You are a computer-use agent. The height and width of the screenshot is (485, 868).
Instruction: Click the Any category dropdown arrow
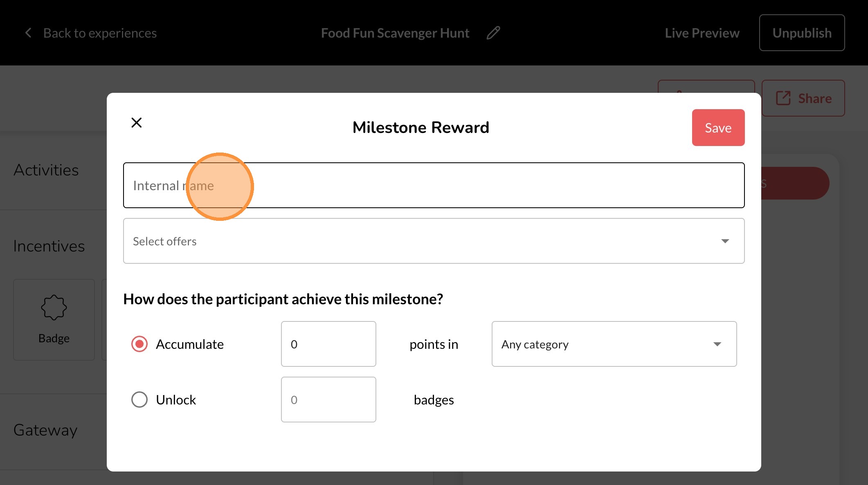click(x=717, y=344)
